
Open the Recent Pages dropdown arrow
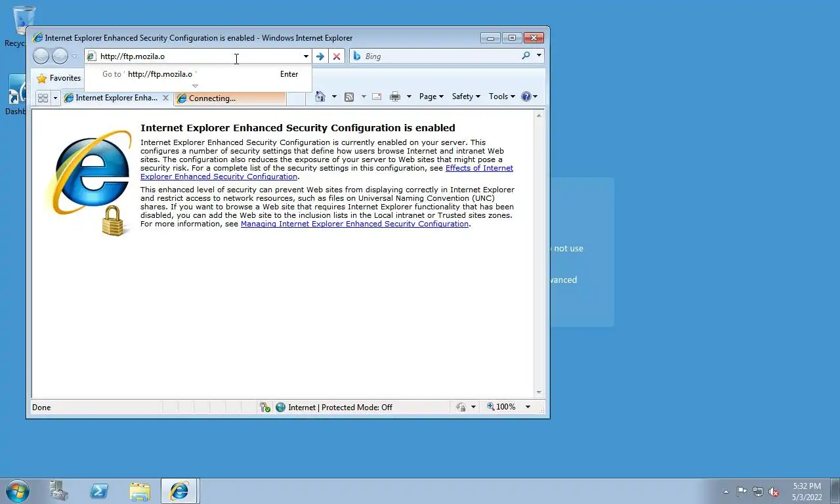point(74,56)
